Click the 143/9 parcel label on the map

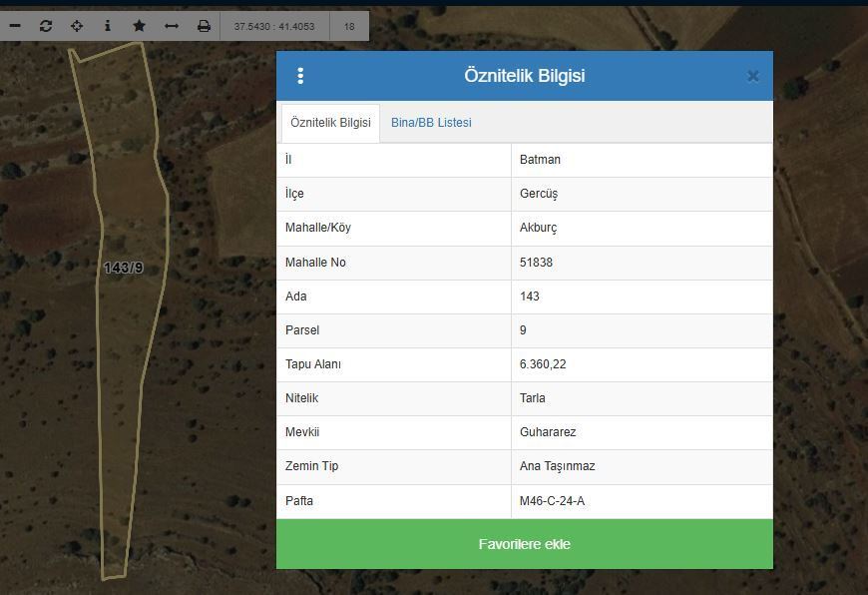[x=124, y=268]
